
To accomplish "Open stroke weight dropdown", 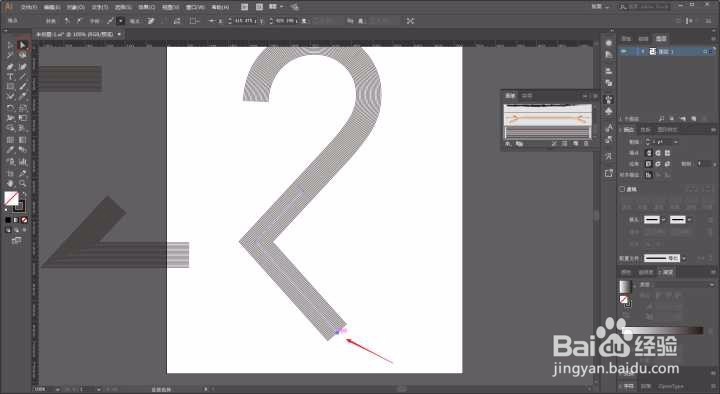I will click(675, 141).
